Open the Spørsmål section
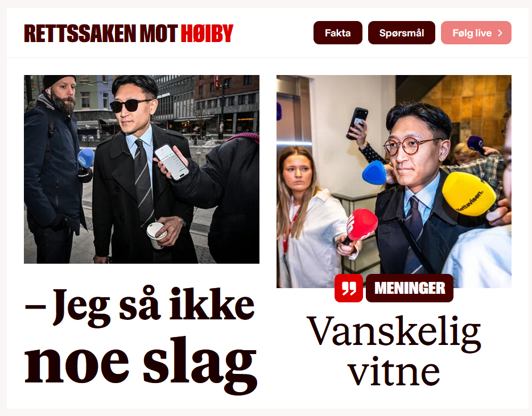This screenshot has height=416, width=532. 401,33
